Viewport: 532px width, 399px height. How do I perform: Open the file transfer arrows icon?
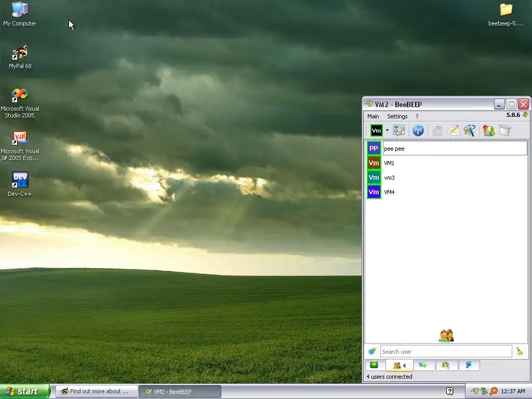click(x=488, y=130)
